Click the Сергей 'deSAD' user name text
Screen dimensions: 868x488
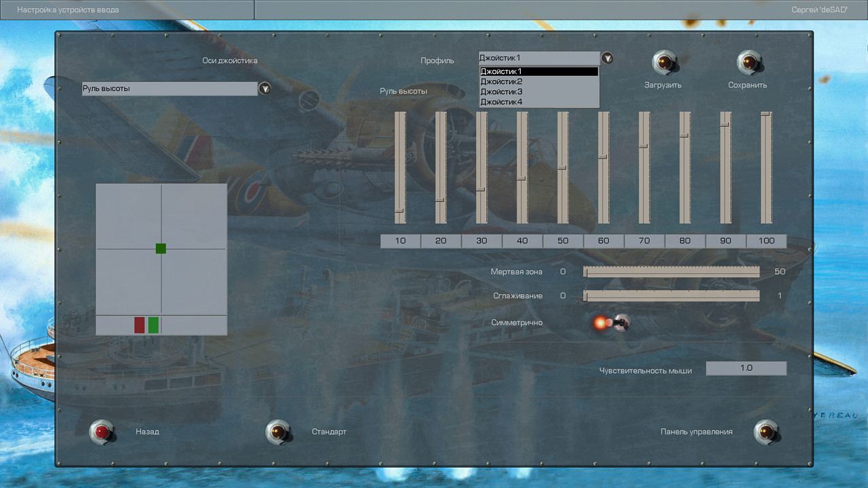pyautogui.click(x=819, y=10)
